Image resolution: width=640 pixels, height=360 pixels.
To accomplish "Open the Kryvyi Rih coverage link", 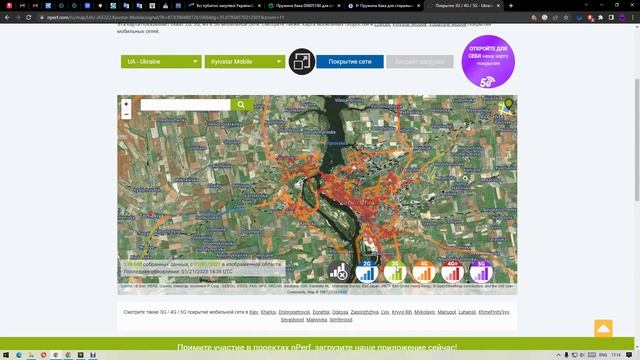I will click(x=402, y=312).
